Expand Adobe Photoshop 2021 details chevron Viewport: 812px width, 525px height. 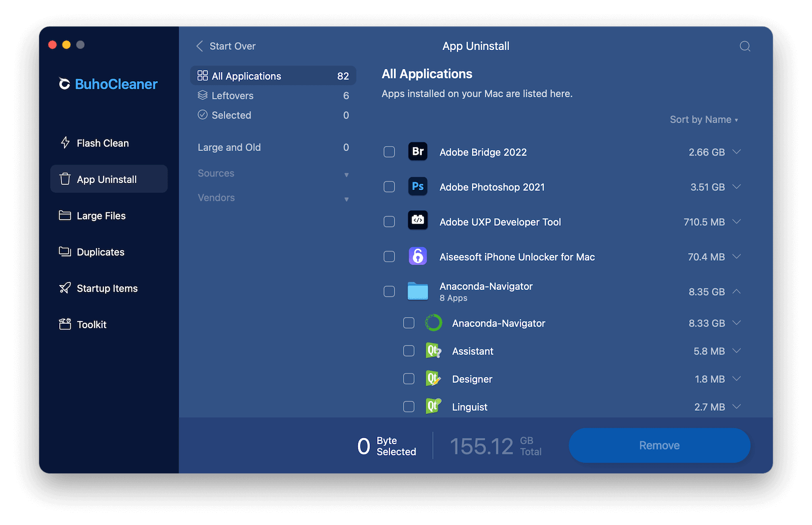737,187
